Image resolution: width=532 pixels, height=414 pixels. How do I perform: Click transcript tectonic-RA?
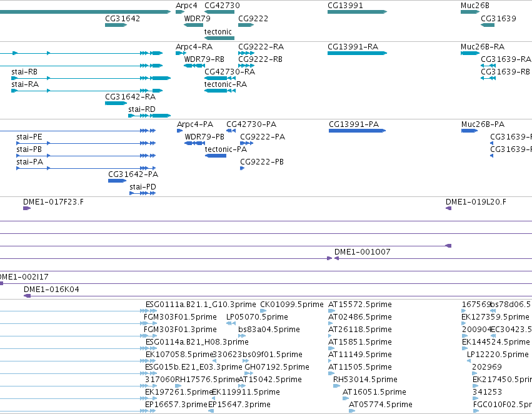point(220,91)
